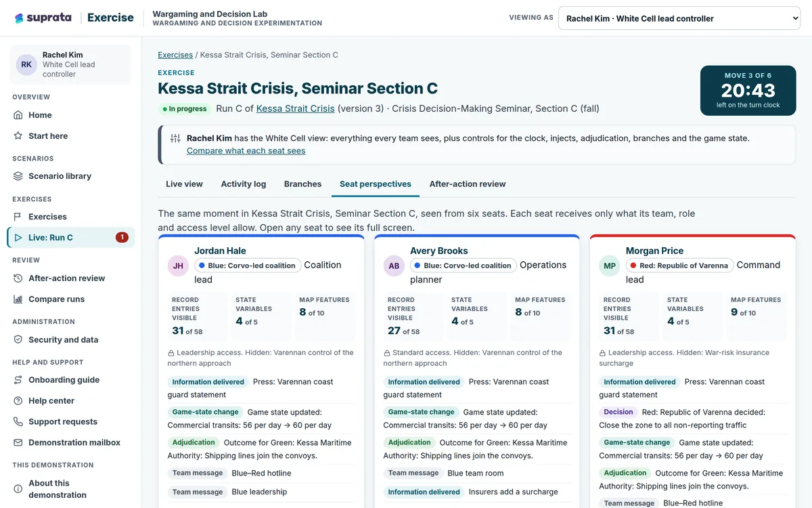Viewport: 812px width, 508px height.
Task: Follow the Exercises breadcrumb link
Action: click(x=175, y=55)
